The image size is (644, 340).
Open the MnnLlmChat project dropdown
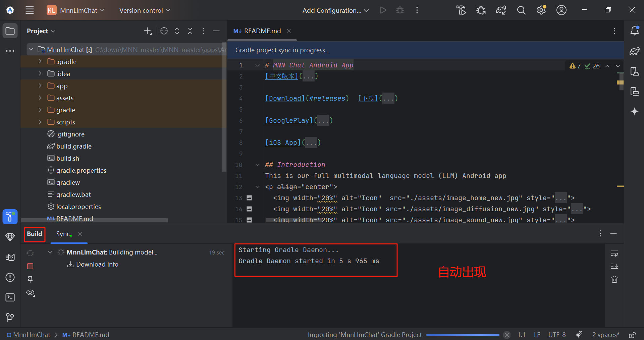pyautogui.click(x=76, y=10)
